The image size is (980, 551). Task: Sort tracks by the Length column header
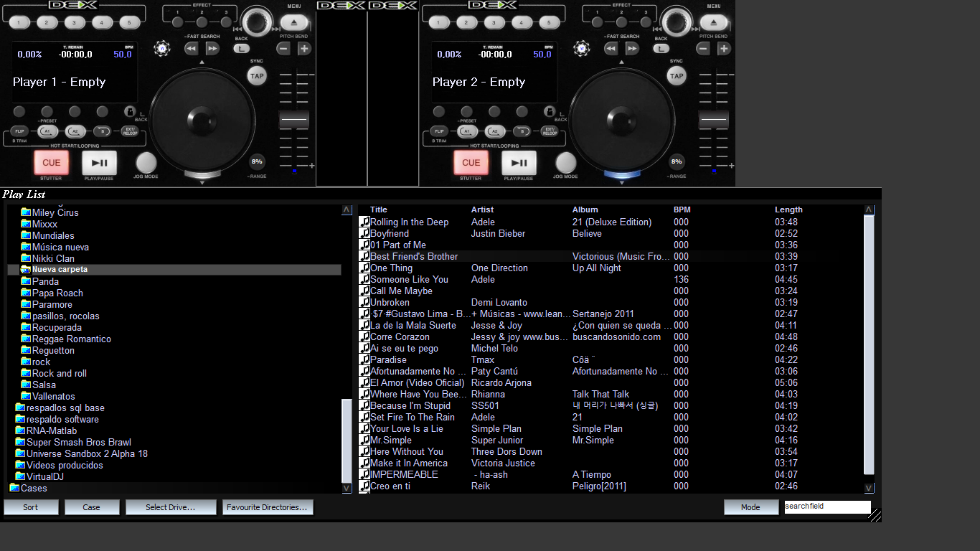pyautogui.click(x=788, y=209)
